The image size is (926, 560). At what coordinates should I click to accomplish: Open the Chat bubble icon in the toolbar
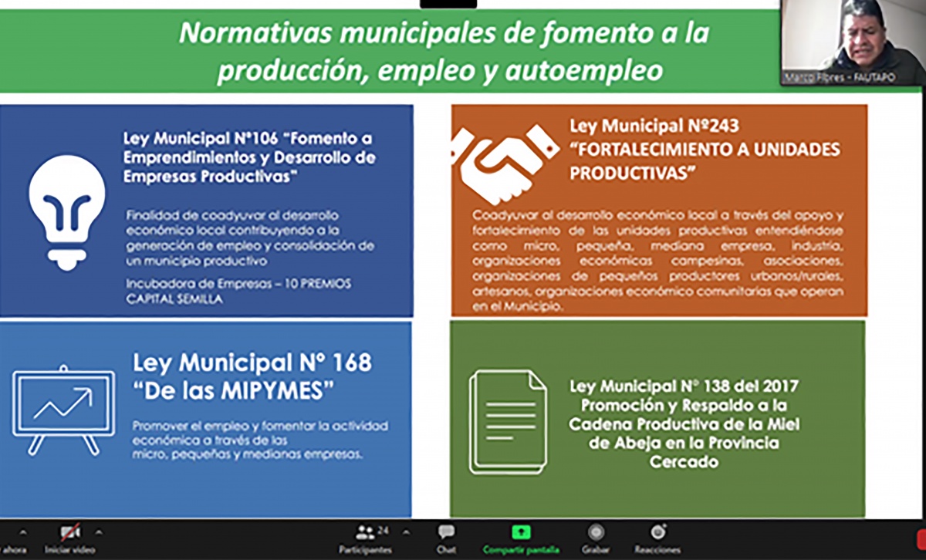click(x=445, y=531)
